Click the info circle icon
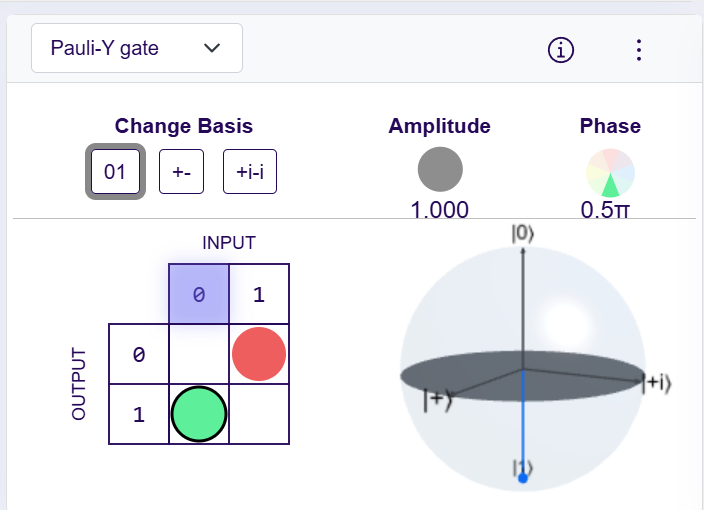 pyautogui.click(x=562, y=49)
